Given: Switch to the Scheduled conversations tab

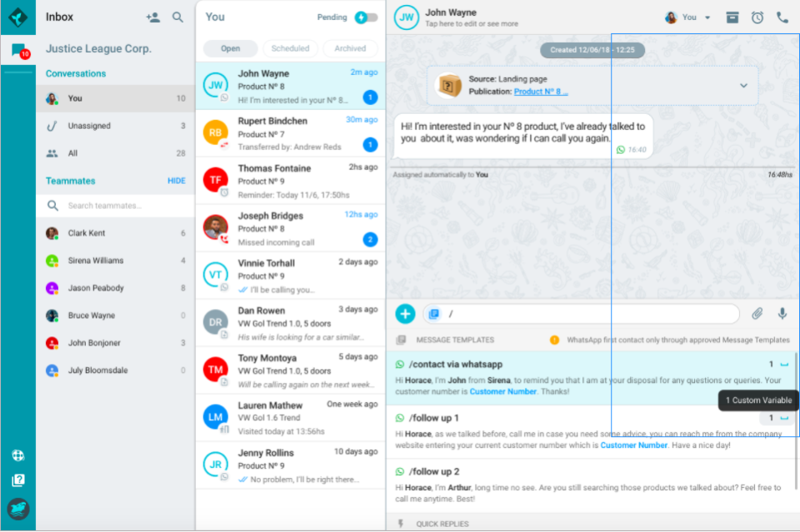Looking at the screenshot, I should (290, 48).
